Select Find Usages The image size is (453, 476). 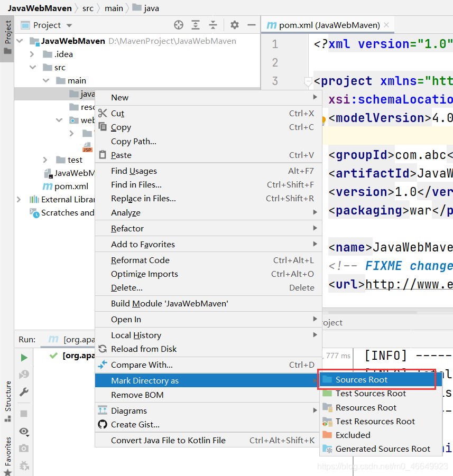tap(208, 171)
